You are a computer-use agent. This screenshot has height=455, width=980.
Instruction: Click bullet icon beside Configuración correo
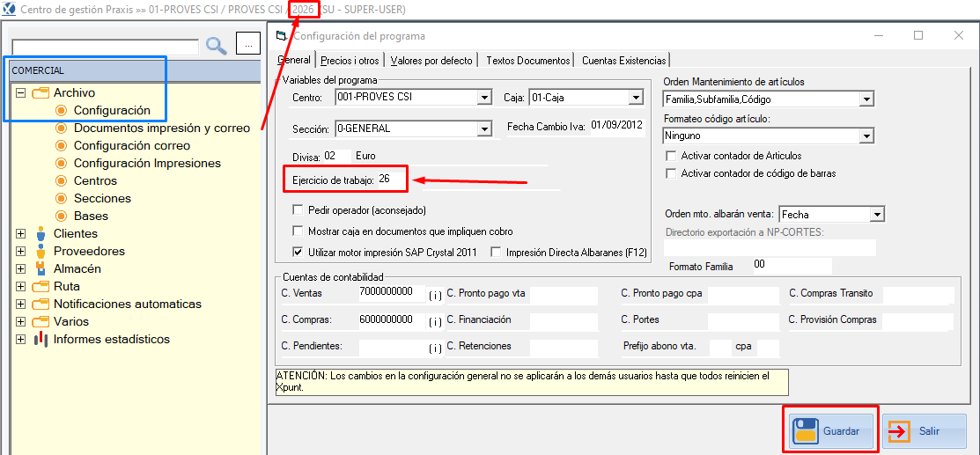click(61, 145)
